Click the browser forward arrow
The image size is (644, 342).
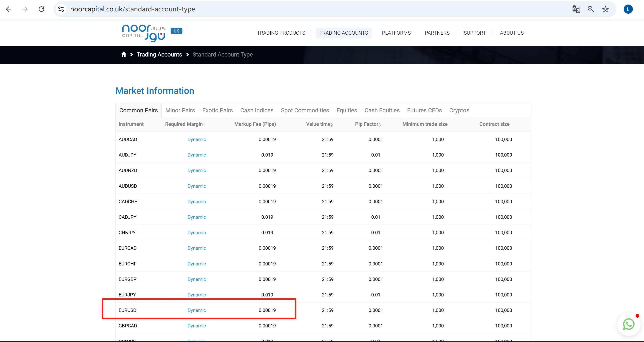25,9
